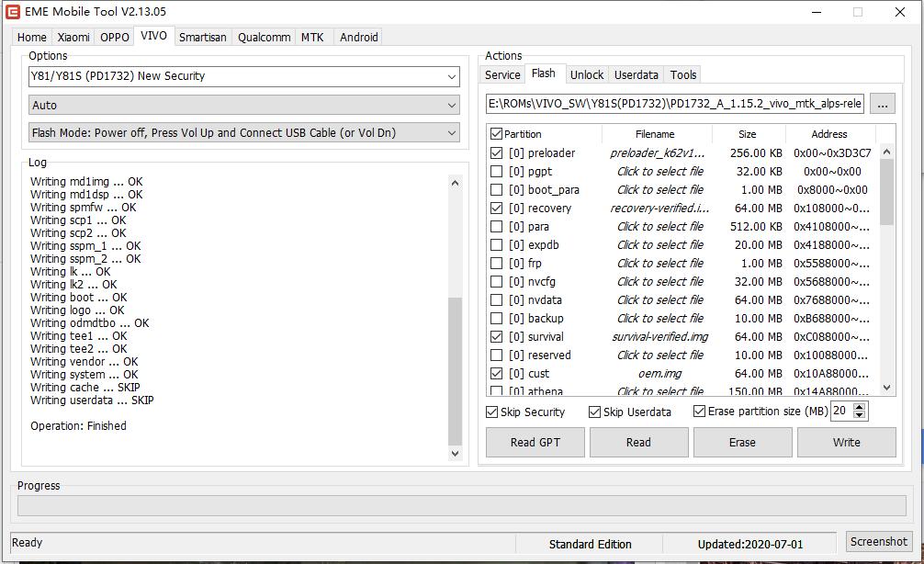The height and width of the screenshot is (564, 924).
Task: Click the EME Mobile Tool app icon
Action: pos(12,12)
